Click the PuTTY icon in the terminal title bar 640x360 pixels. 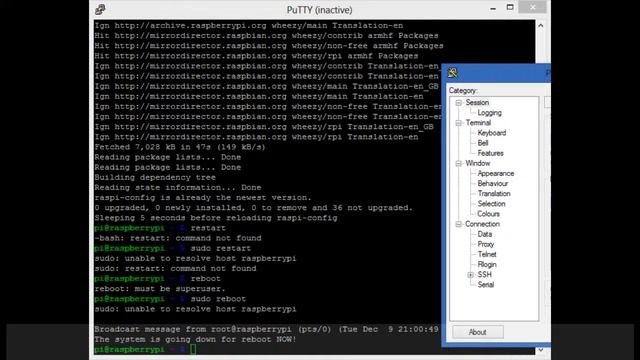point(100,9)
